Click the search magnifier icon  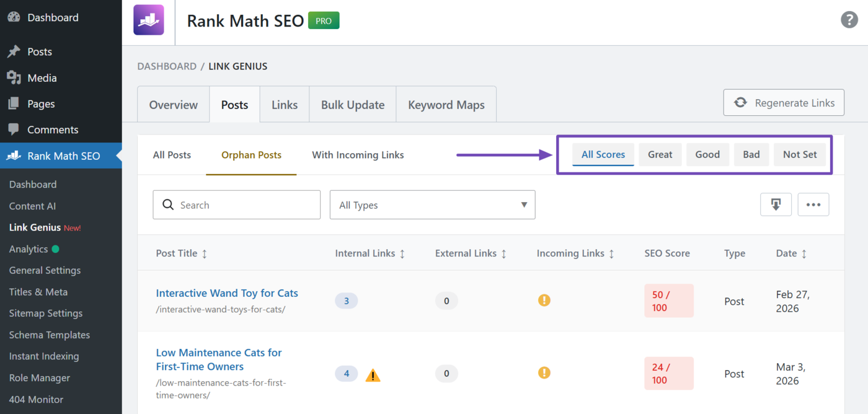coord(167,205)
